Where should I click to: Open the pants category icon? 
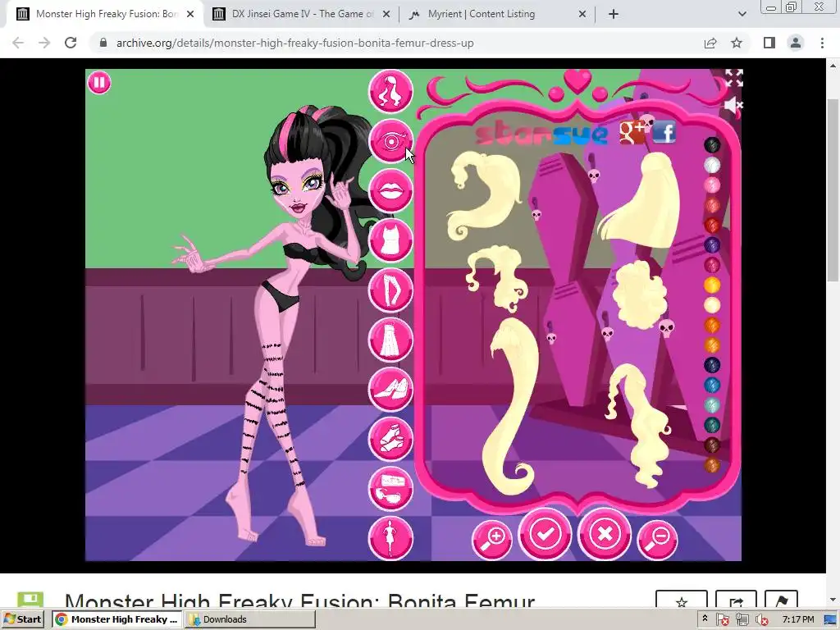390,290
